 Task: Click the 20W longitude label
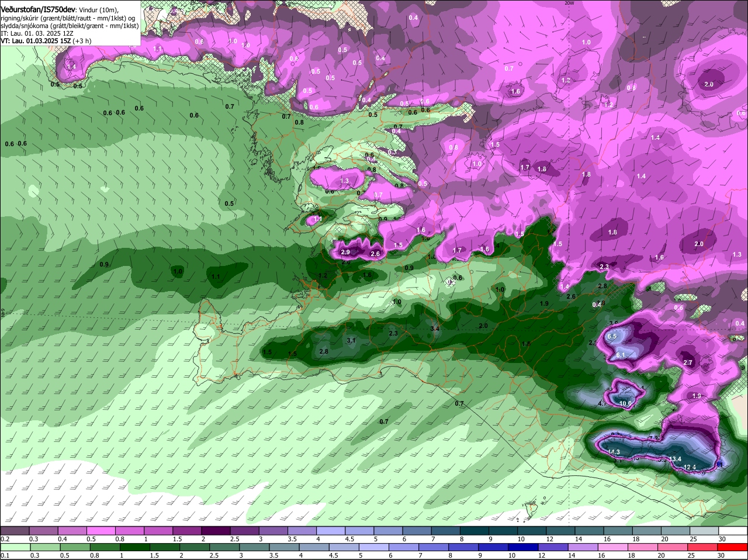coord(569,3)
